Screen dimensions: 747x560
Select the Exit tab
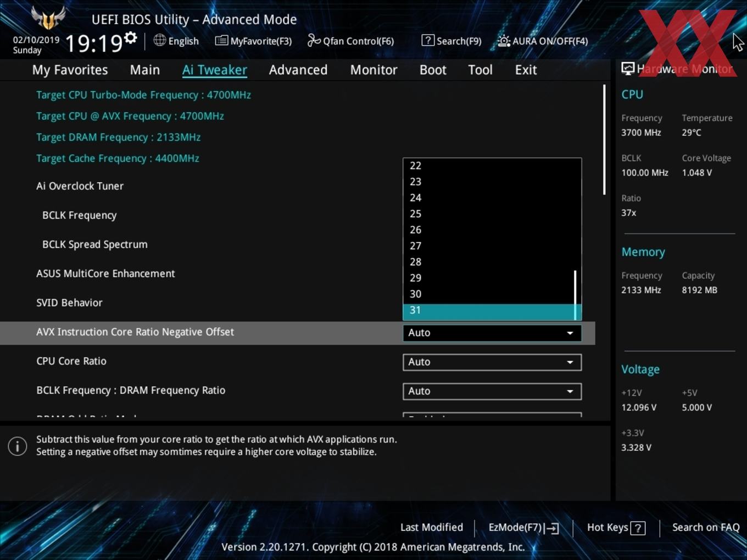pyautogui.click(x=526, y=70)
